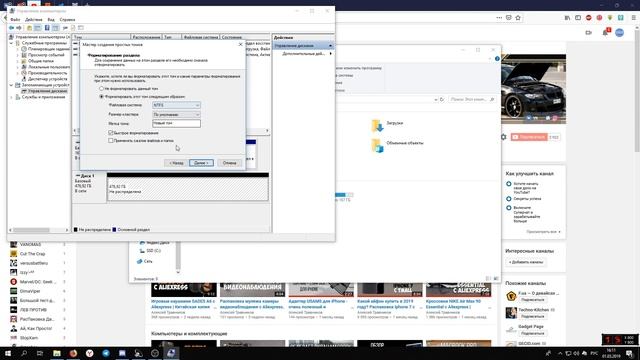Open the Windows Start menu
The width and height of the screenshot is (640, 360).
click(x=7, y=353)
